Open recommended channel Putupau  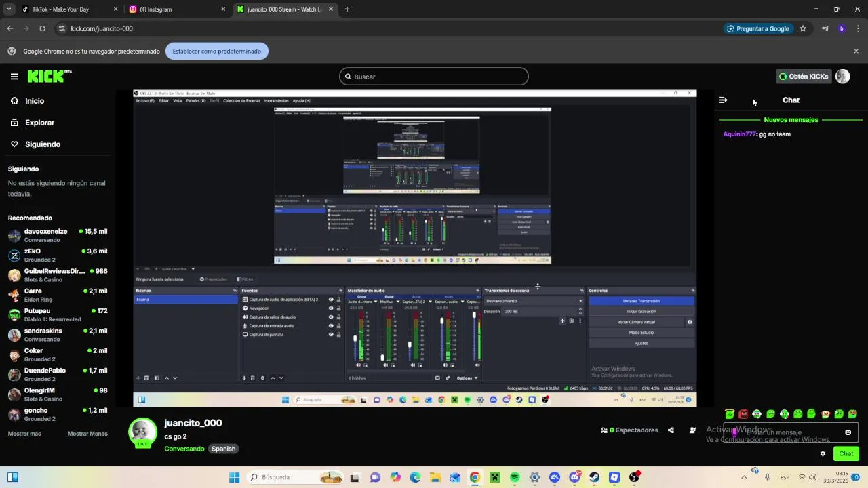click(58, 315)
